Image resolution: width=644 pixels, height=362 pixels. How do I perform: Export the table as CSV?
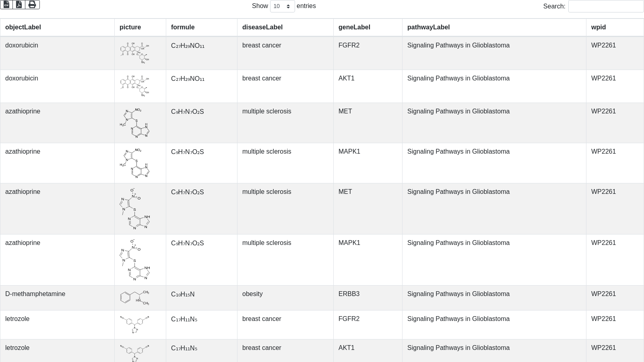(6, 4)
